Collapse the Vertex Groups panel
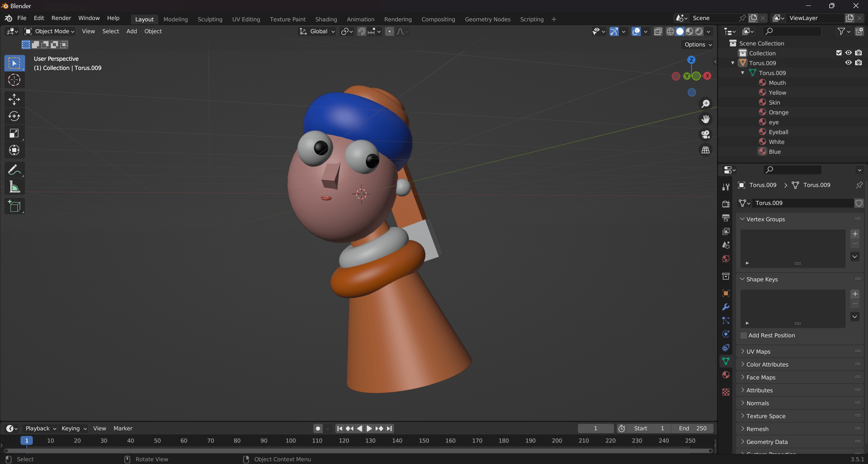Image resolution: width=868 pixels, height=464 pixels. pyautogui.click(x=742, y=219)
